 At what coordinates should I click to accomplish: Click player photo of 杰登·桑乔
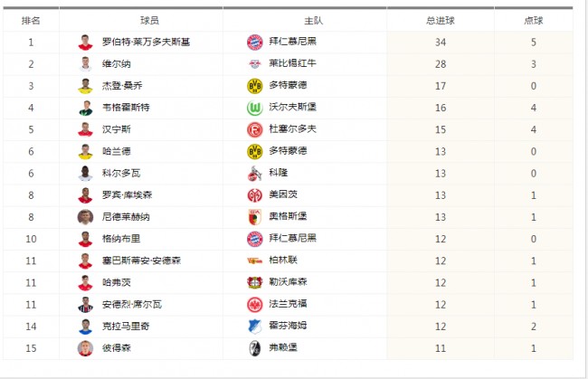86,86
